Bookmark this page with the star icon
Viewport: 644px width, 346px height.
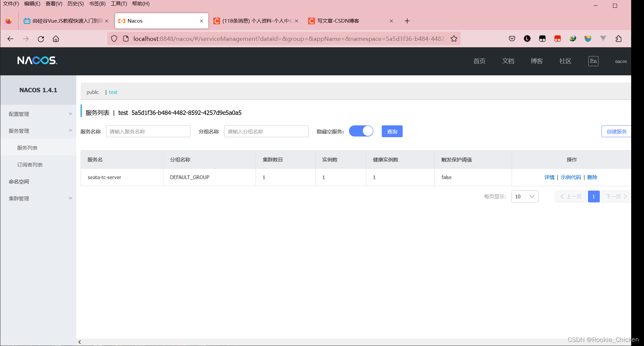pos(454,39)
